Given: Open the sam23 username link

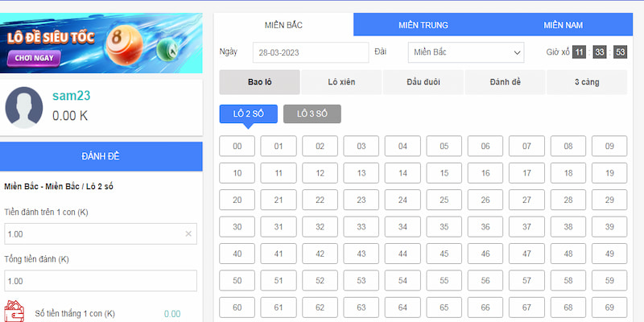Looking at the screenshot, I should (x=71, y=96).
